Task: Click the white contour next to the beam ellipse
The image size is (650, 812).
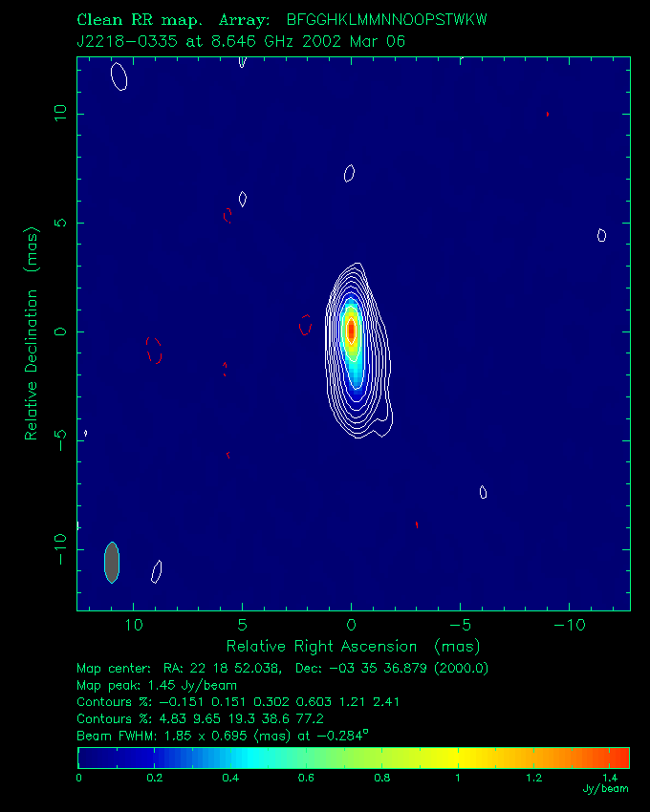Action: coord(157,571)
